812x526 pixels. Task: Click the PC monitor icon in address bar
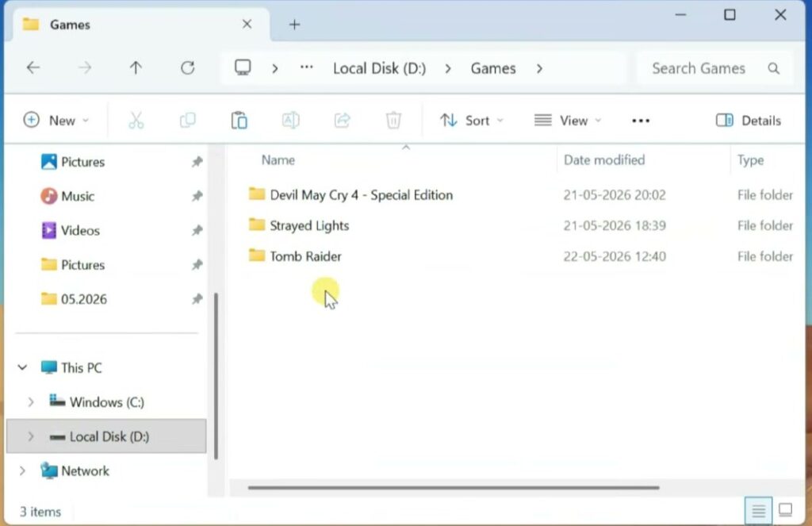click(x=243, y=67)
